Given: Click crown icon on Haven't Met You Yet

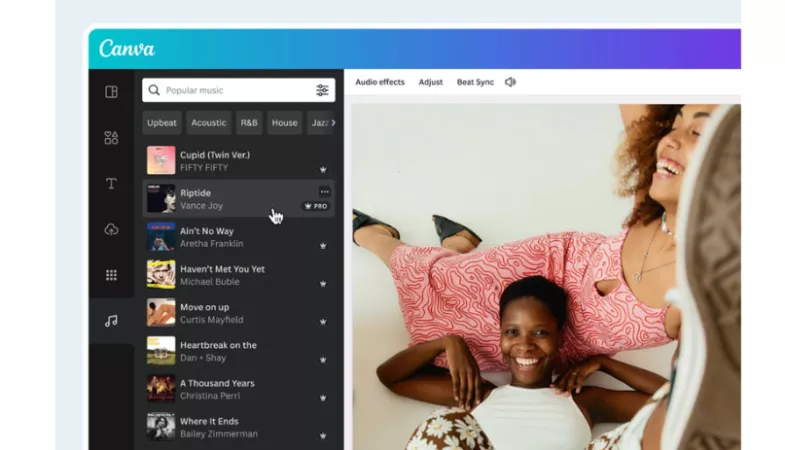Looking at the screenshot, I should pos(323,284).
